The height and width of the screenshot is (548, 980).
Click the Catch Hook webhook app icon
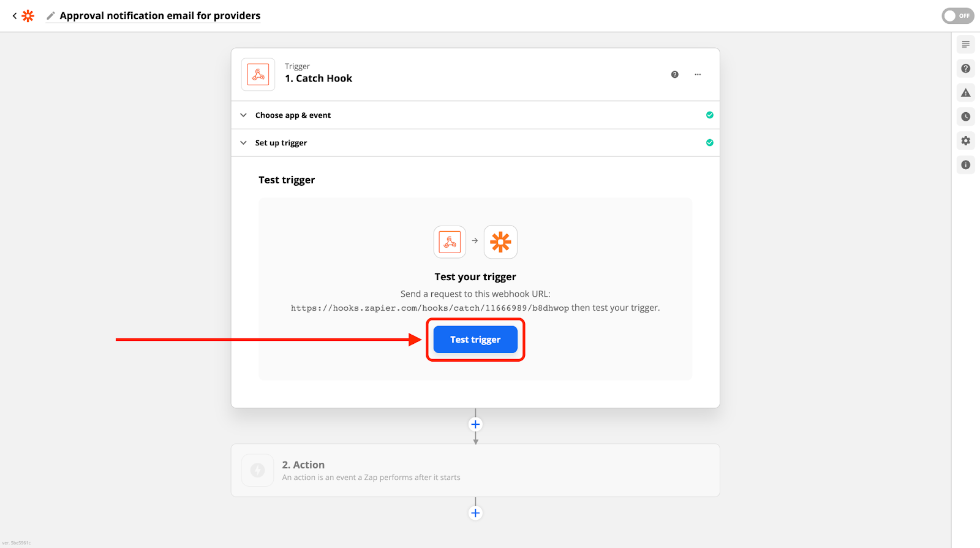point(258,75)
